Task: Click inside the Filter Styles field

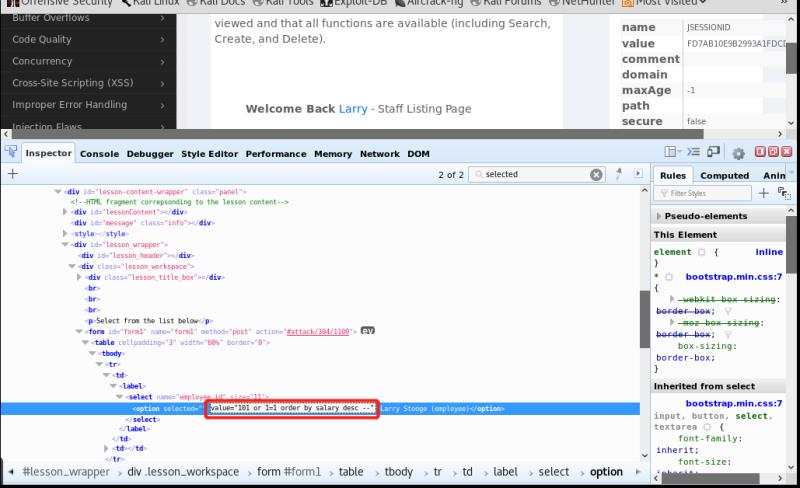Action: (703, 193)
